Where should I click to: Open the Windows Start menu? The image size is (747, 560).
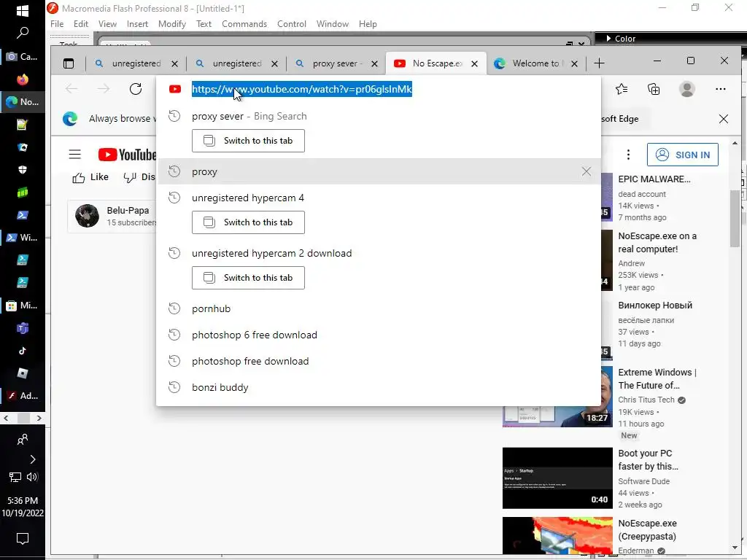point(23,10)
